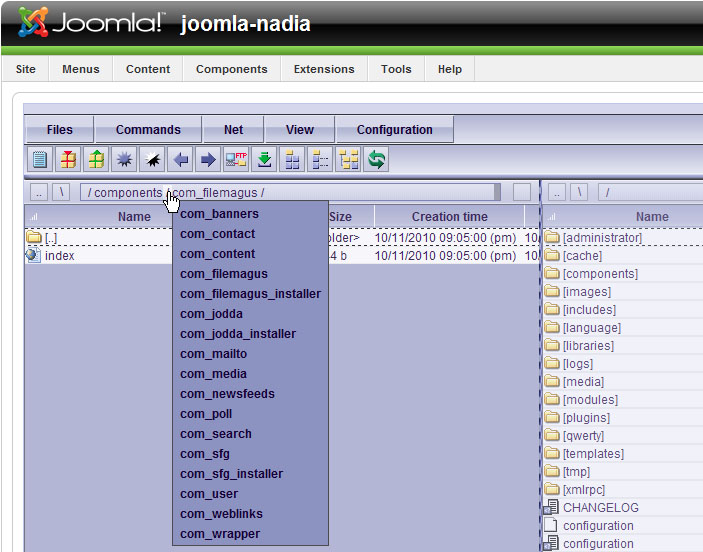Select com_contact in the path dropdown
This screenshot has width=703, height=552.
pos(250,234)
